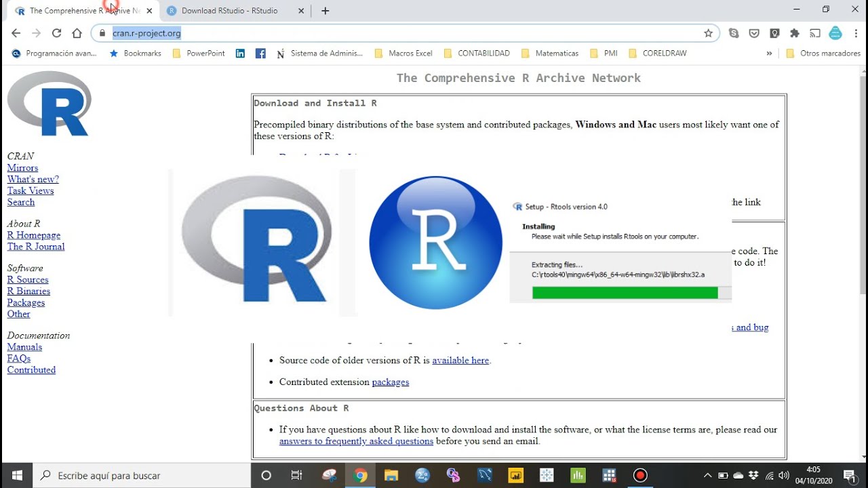The width and height of the screenshot is (868, 488).
Task: Bookmark this page with the star
Action: click(708, 33)
